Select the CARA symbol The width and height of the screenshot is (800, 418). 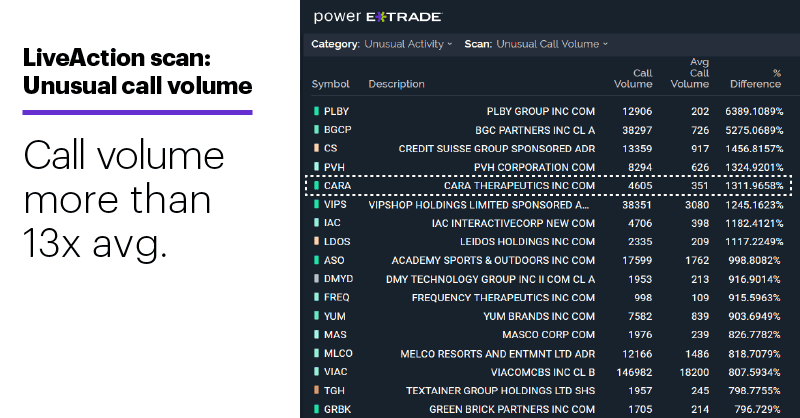coord(337,186)
